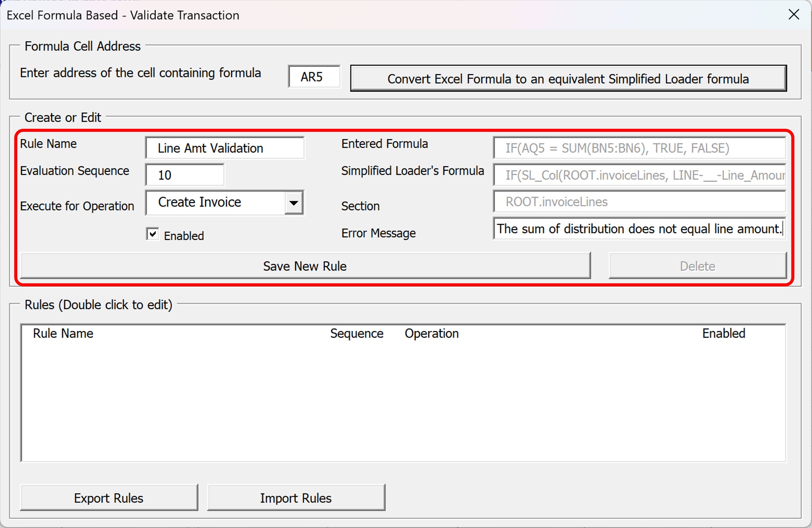Click the Operation column header
Viewport: 812px width, 528px height.
pos(432,333)
